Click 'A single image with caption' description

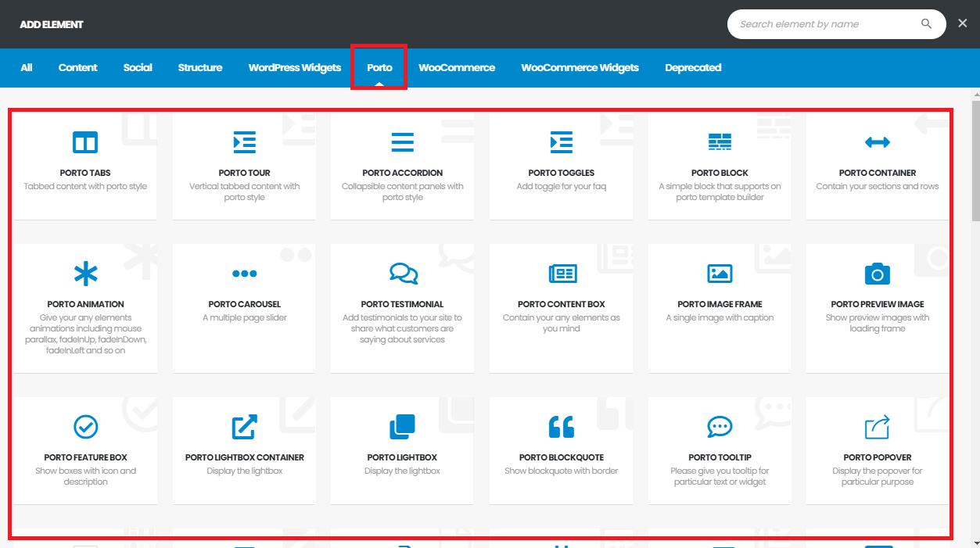720,317
